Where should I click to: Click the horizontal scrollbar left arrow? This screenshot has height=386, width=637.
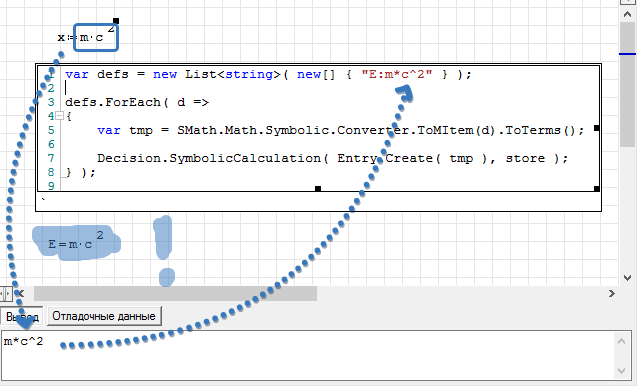click(21, 293)
